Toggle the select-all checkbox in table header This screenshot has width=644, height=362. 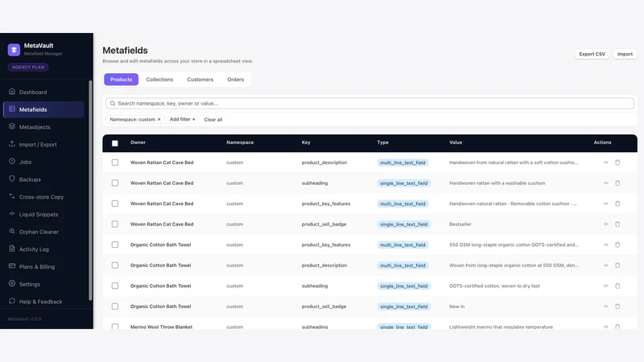[115, 143]
